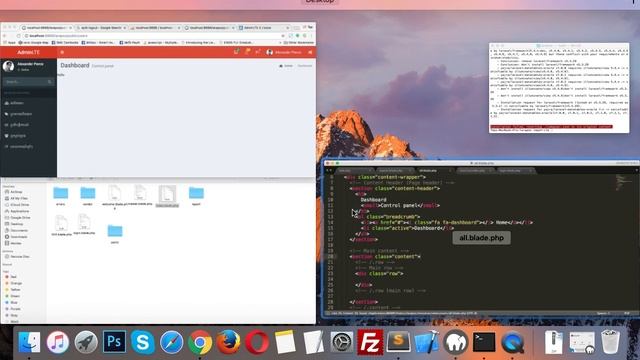Open MAMP elephant icon in Dock
Screen dimensions: 640x360
(456, 342)
